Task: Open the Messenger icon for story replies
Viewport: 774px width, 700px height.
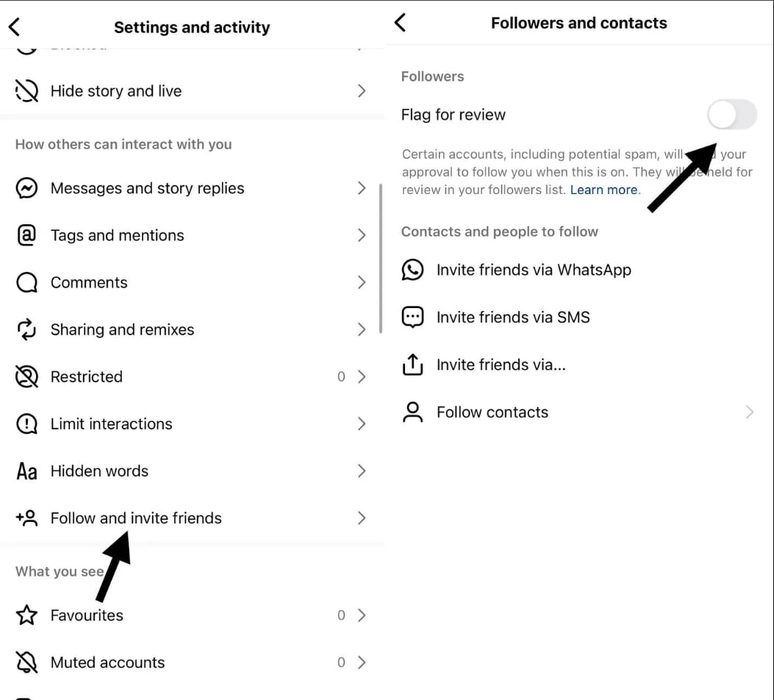Action: coord(26,188)
